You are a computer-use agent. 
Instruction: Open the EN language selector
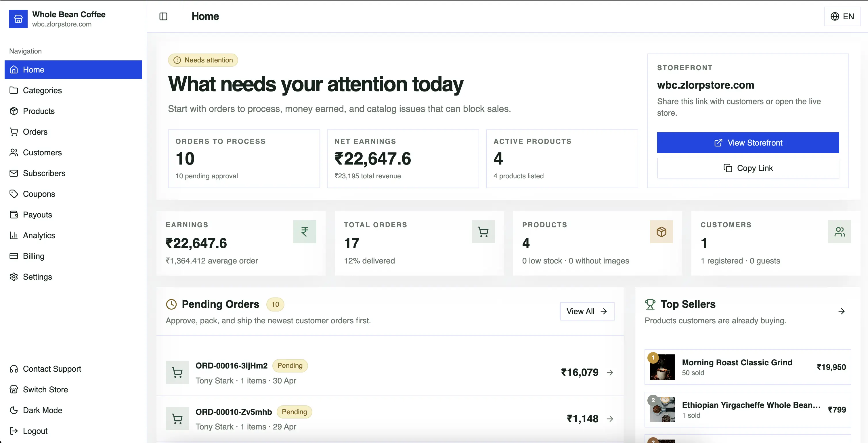tap(842, 16)
